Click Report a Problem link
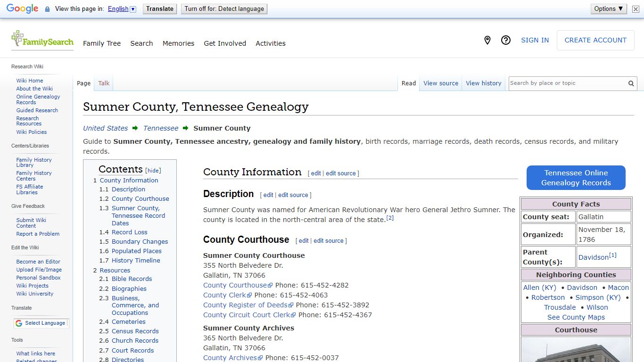Viewport: 644px width, 362px height. point(38,234)
